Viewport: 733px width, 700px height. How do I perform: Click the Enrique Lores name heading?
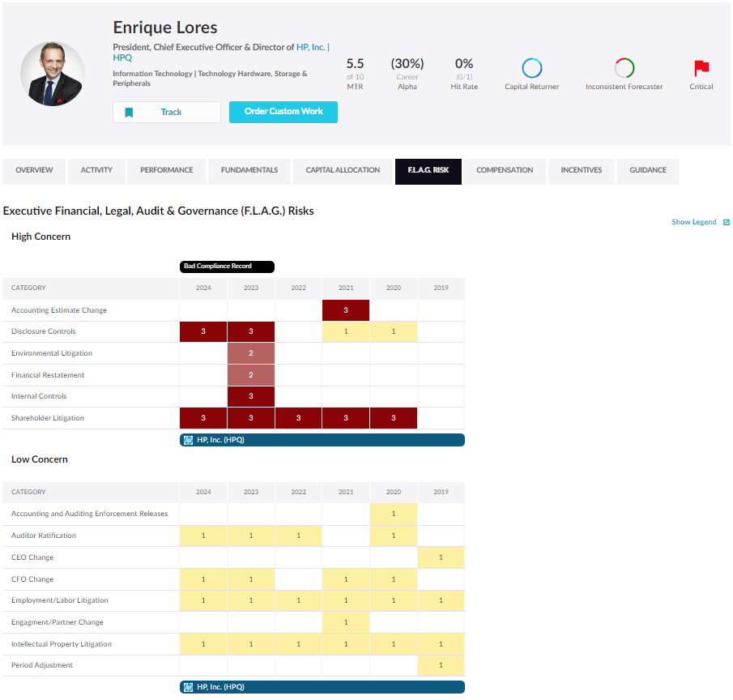[165, 28]
